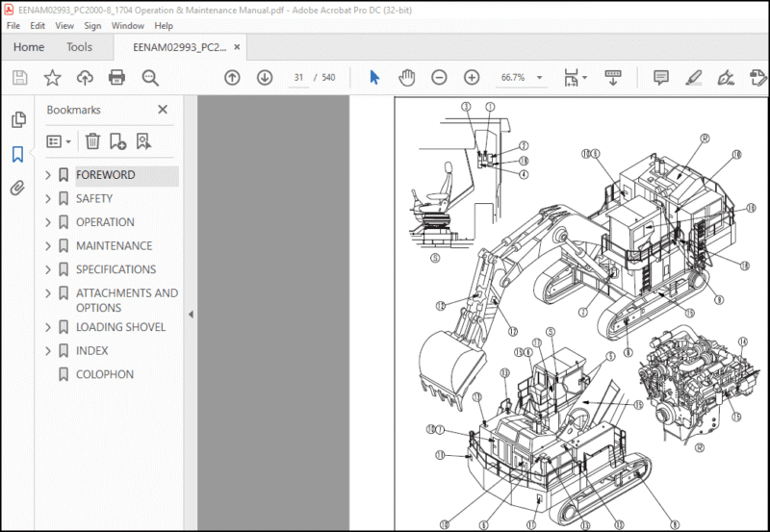
Task: Expand the SAFETY bookmark
Action: coord(48,199)
